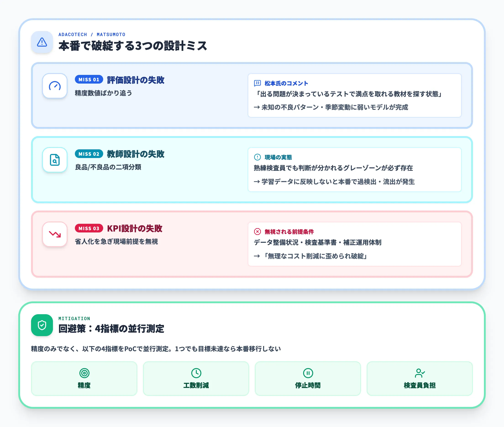Select the MISS 02 badge
Image resolution: width=504 pixels, height=427 pixels.
(x=89, y=154)
